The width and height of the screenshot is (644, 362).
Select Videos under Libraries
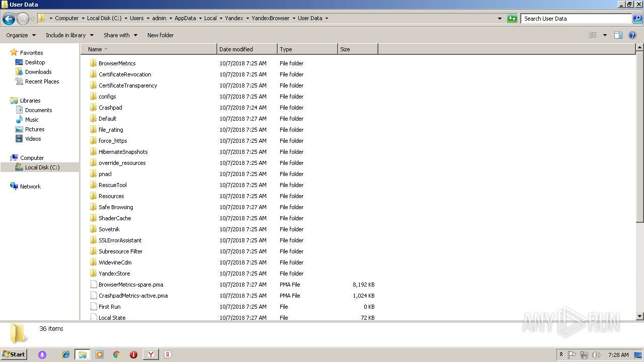point(33,139)
